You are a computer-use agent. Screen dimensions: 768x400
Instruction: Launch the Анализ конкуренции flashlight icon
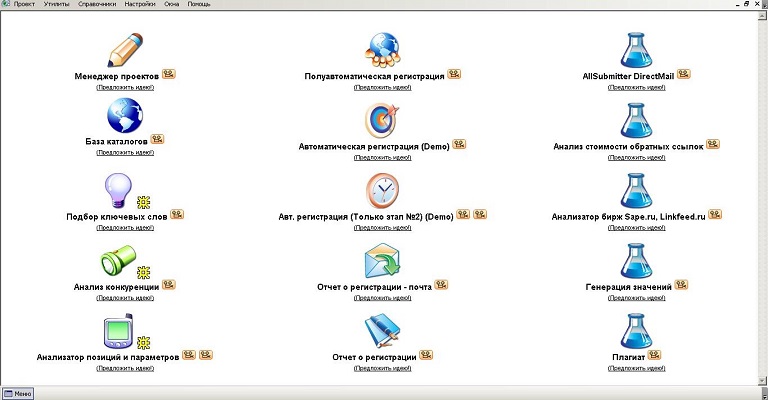pos(118,261)
